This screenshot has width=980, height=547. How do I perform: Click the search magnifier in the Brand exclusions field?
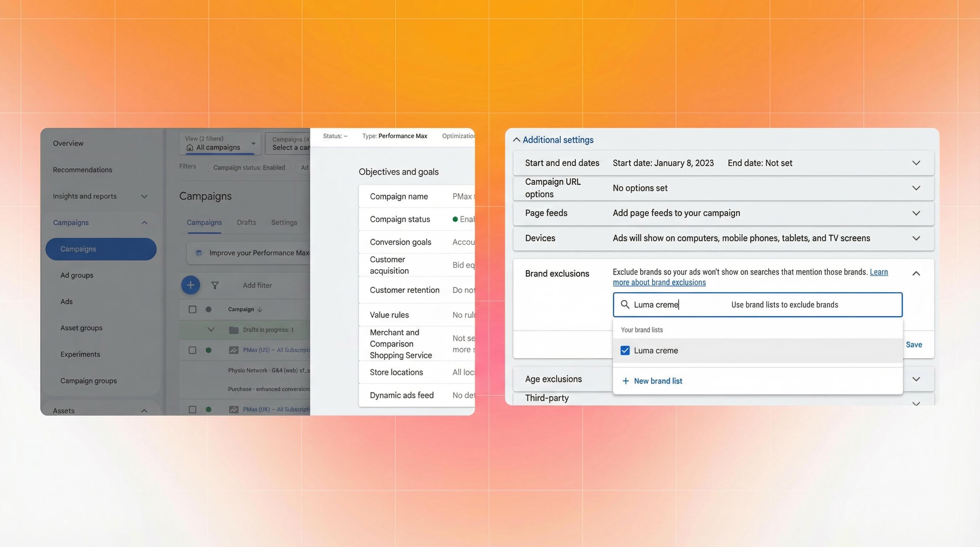point(625,304)
